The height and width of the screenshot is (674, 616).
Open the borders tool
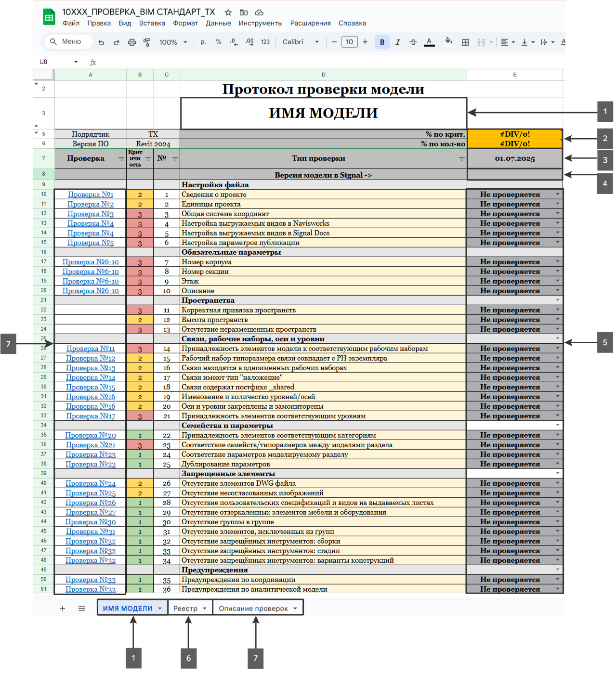pos(465,42)
